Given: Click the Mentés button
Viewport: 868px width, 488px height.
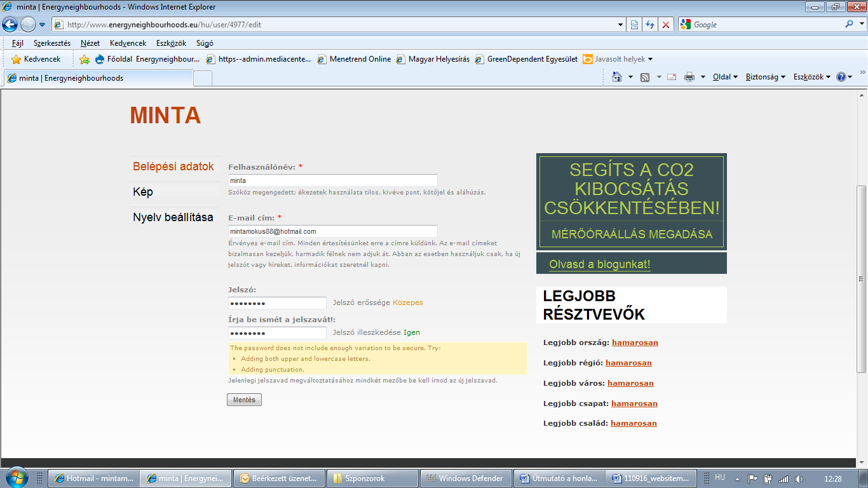Looking at the screenshot, I should pyautogui.click(x=244, y=400).
